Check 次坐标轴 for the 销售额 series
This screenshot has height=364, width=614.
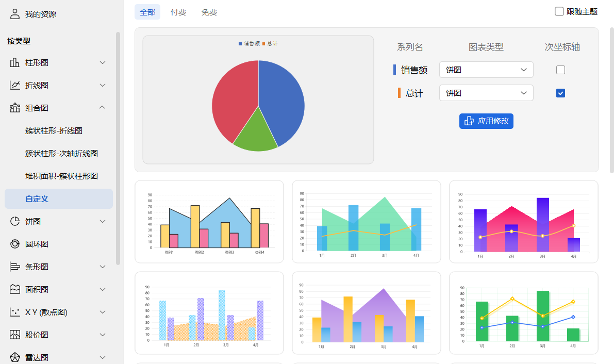pos(560,70)
